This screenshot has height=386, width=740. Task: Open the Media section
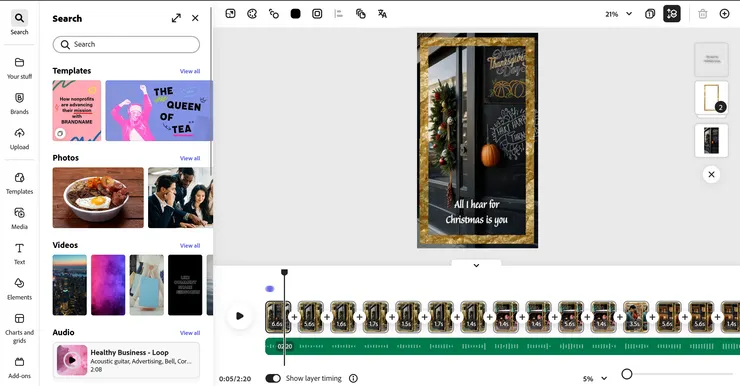click(19, 218)
